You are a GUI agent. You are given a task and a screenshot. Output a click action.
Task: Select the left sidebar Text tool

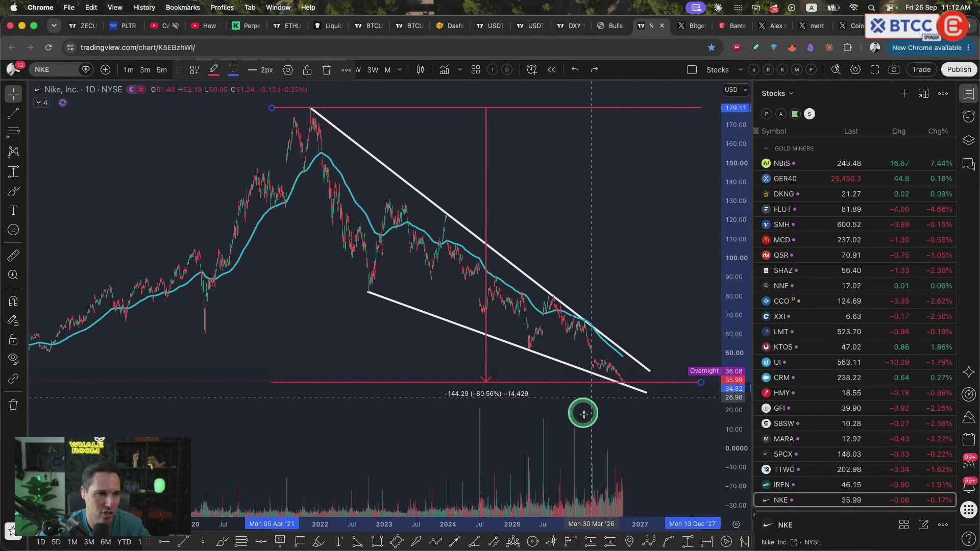(14, 211)
